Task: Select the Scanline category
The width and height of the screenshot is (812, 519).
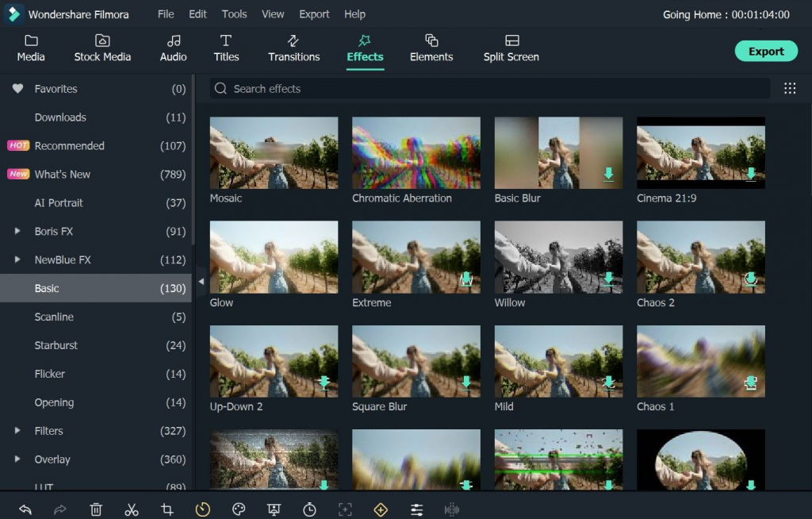Action: tap(96, 317)
